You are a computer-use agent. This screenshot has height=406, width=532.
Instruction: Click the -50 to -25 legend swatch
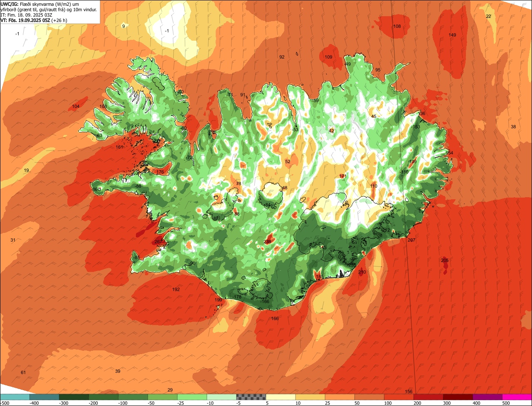pos(163,397)
